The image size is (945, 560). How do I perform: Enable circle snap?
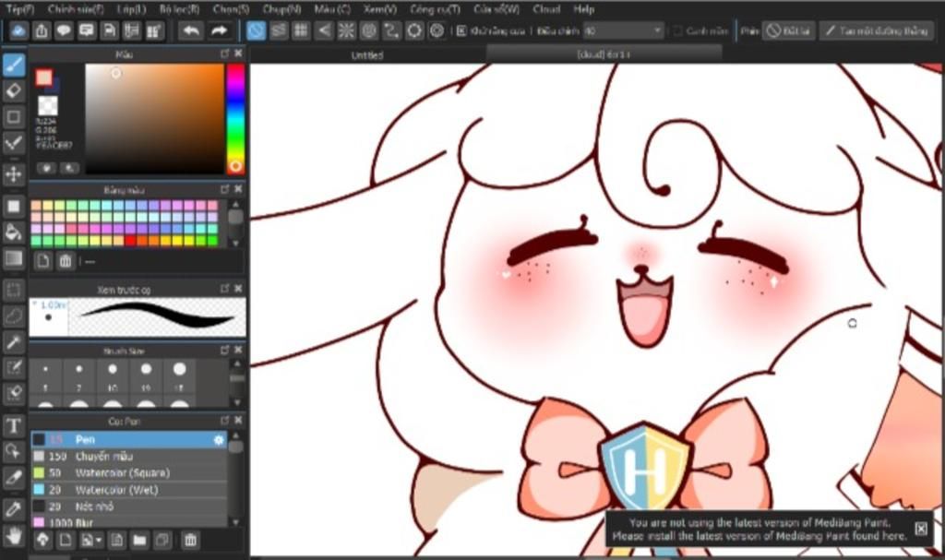pos(369,30)
